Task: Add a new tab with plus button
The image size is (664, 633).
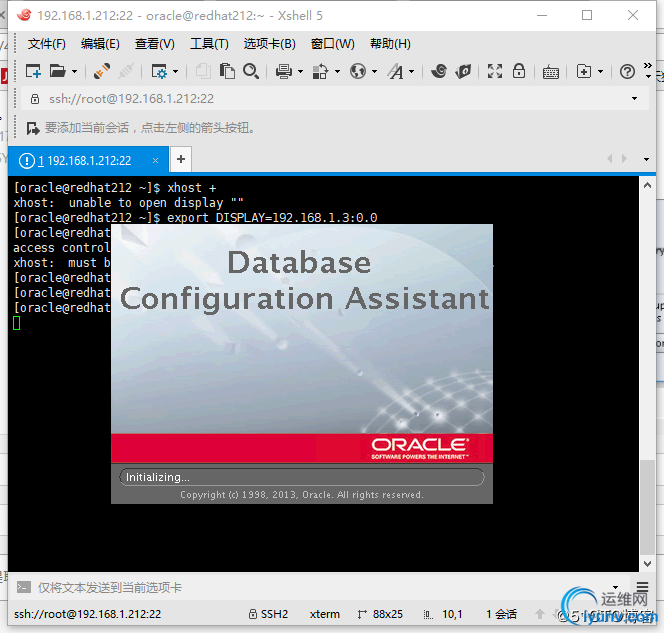Action: pyautogui.click(x=181, y=159)
